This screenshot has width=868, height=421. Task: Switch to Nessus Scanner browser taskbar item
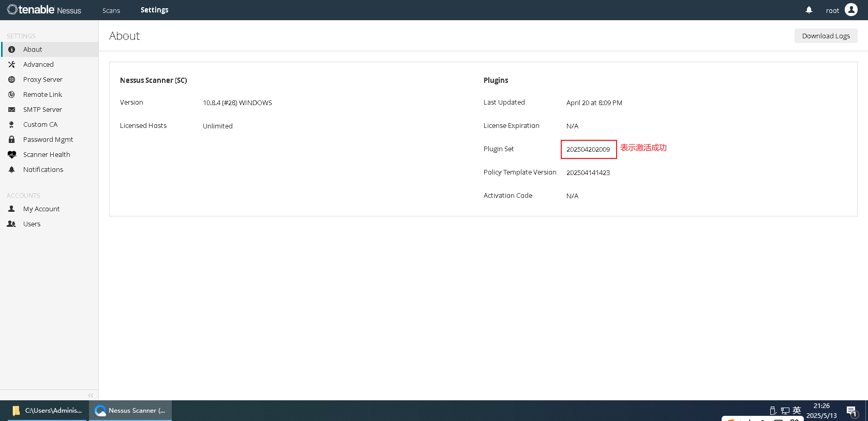130,411
